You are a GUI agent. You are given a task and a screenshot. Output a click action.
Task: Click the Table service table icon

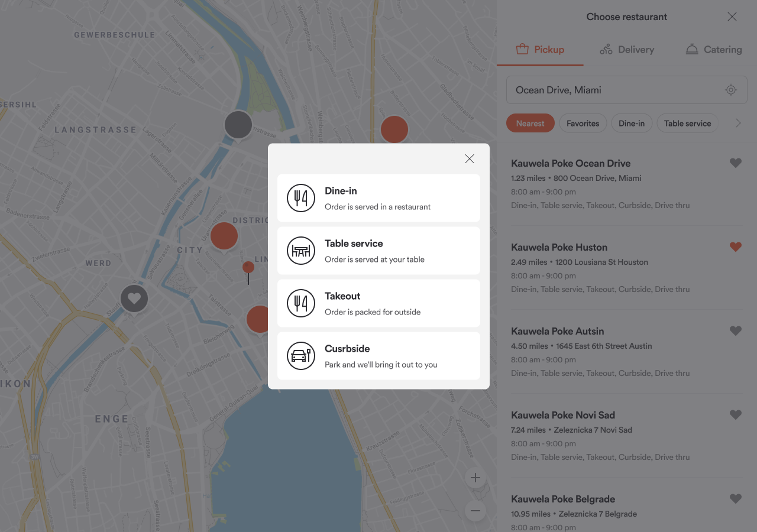[301, 251]
